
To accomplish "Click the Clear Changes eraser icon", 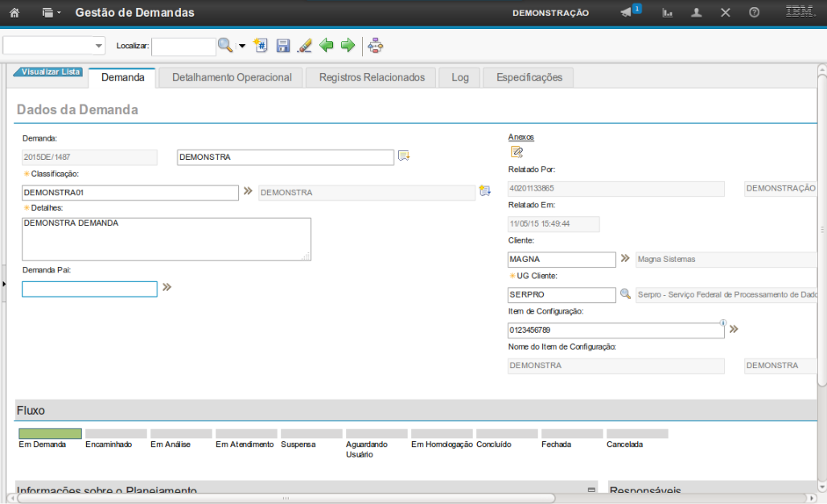I will click(x=304, y=46).
